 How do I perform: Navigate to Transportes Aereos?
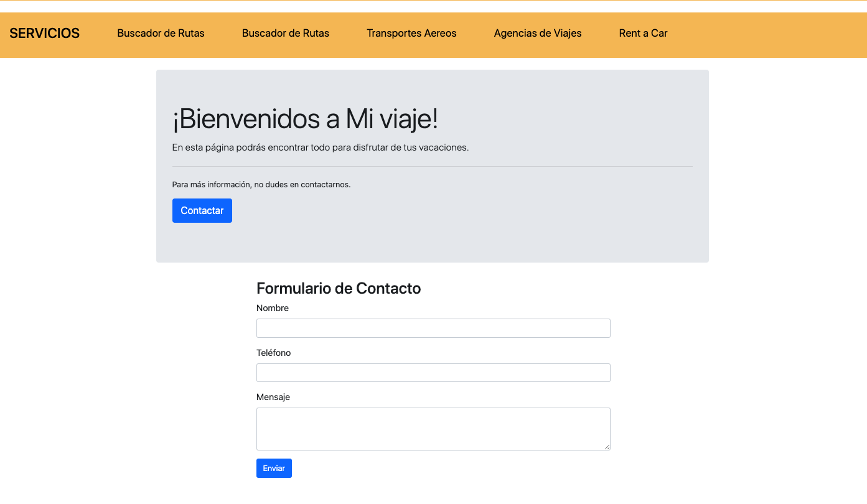[411, 33]
